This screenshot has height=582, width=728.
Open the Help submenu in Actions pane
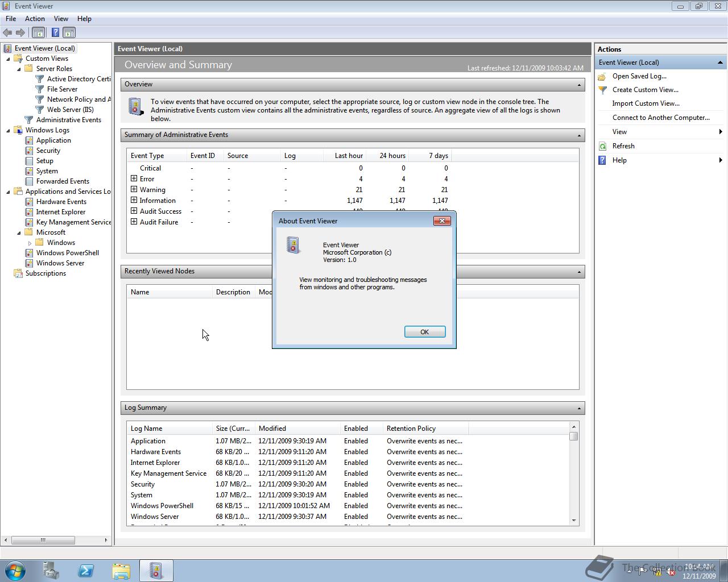coord(660,160)
